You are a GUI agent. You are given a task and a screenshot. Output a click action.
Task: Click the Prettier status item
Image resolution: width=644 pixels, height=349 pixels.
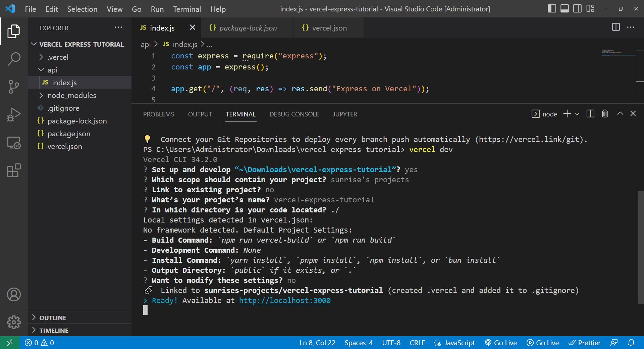[584, 343]
